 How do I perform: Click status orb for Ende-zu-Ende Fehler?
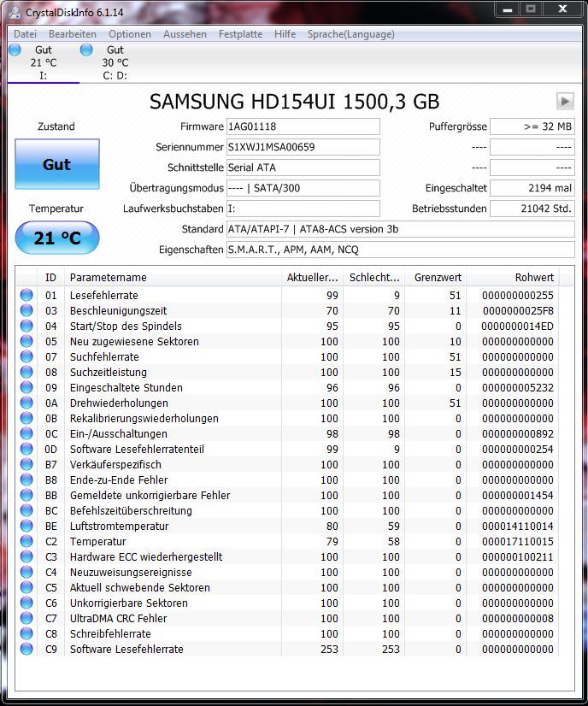coord(26,479)
